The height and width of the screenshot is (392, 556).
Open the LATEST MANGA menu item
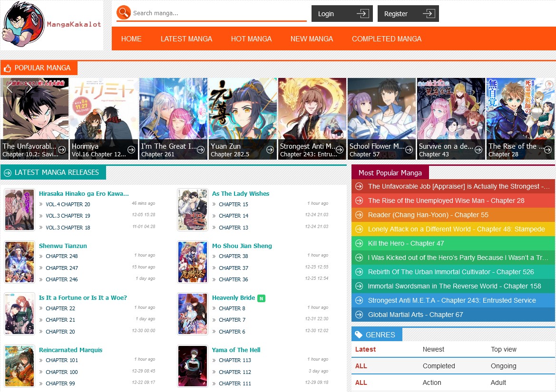click(x=186, y=39)
